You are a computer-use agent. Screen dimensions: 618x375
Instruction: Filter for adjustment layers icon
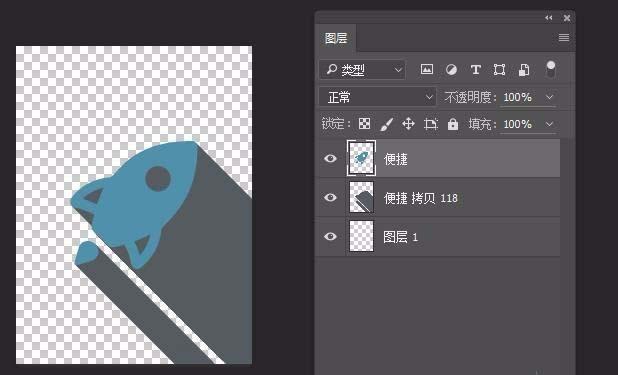click(451, 70)
